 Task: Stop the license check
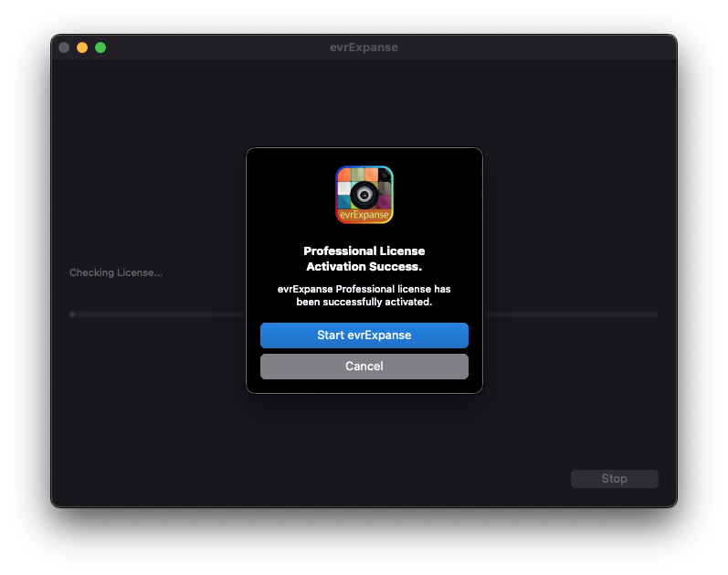tap(614, 479)
